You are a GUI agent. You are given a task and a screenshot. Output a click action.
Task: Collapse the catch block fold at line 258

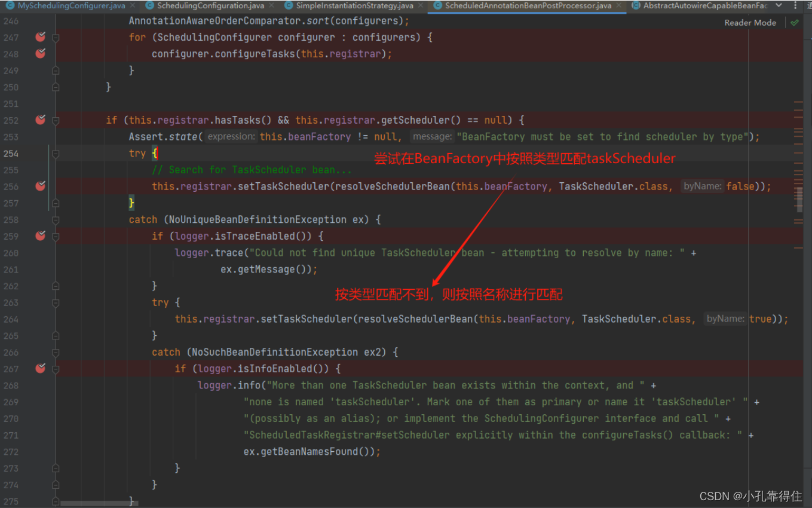[x=56, y=219]
